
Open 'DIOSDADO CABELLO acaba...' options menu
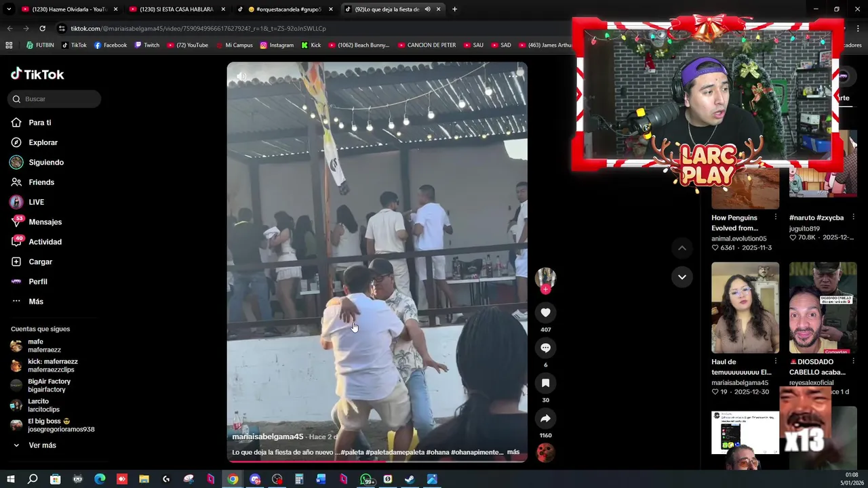point(853,361)
